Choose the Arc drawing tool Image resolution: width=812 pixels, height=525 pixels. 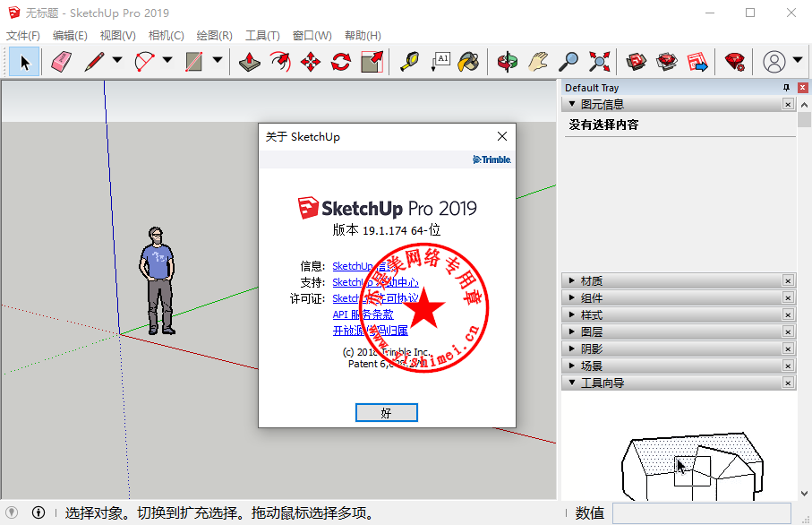(144, 62)
